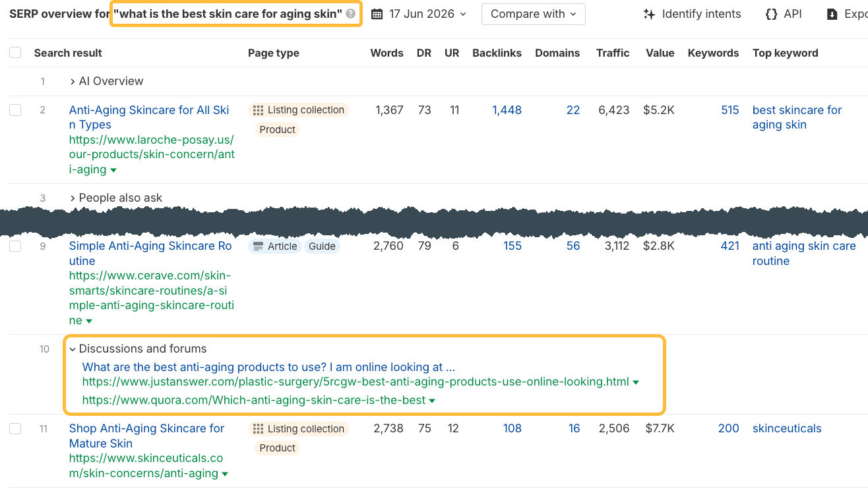Click the 6,423 traffic value
The width and height of the screenshot is (868, 489).
click(614, 110)
